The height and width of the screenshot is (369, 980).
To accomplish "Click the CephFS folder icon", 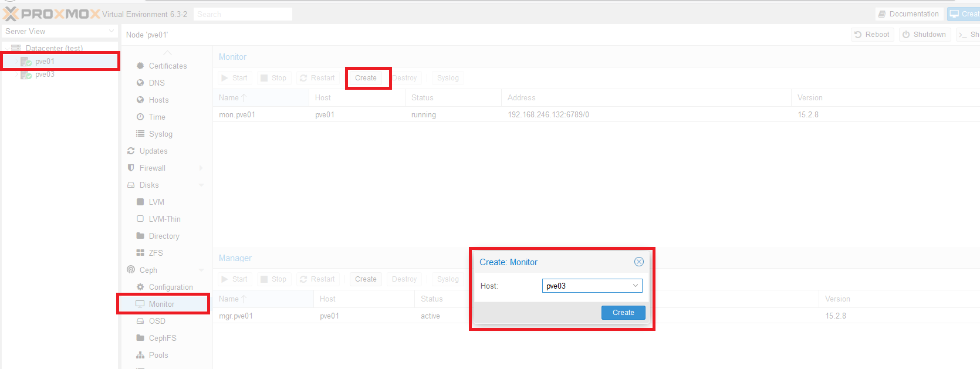I will pyautogui.click(x=140, y=338).
